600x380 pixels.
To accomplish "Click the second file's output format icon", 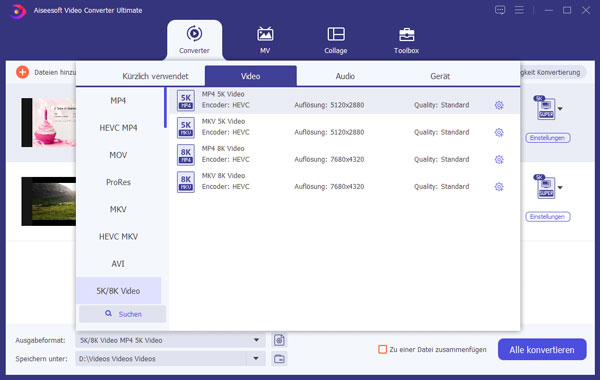I will pyautogui.click(x=545, y=187).
